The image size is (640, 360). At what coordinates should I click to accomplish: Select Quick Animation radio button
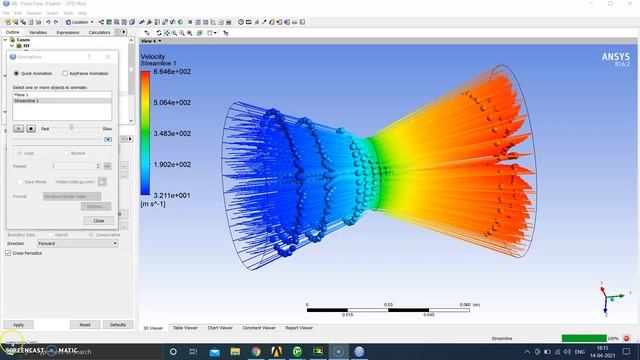[x=16, y=73]
